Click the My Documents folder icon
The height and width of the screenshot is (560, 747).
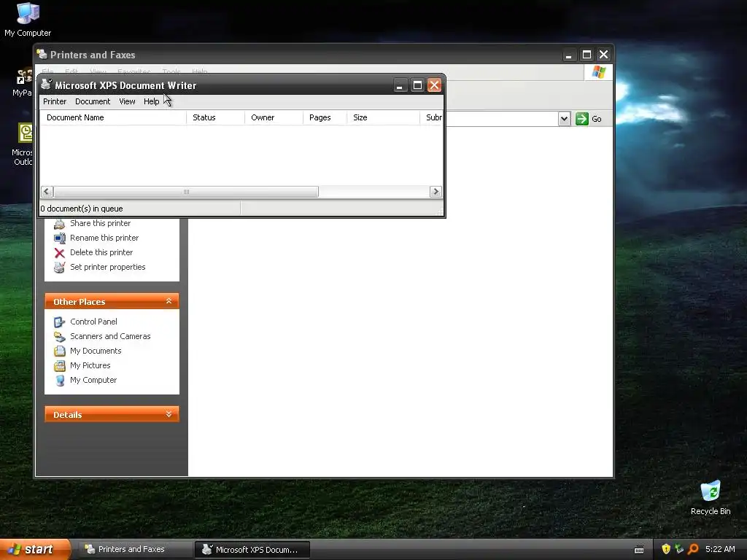pos(60,351)
